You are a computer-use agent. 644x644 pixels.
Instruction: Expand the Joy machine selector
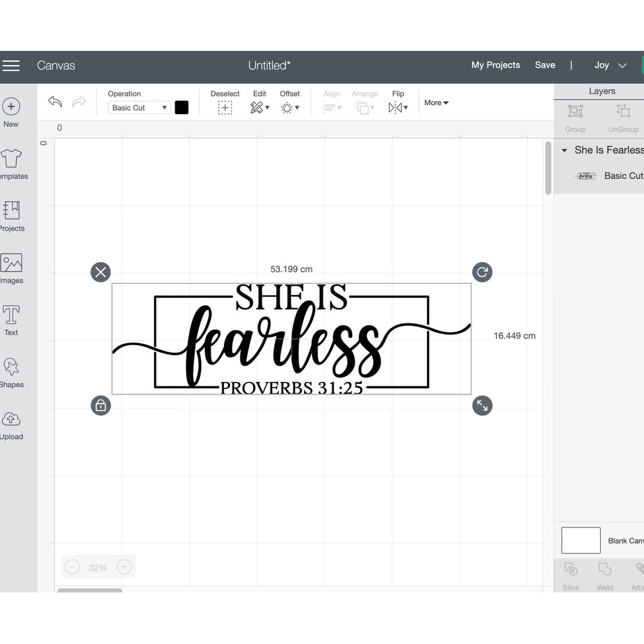pos(611,65)
